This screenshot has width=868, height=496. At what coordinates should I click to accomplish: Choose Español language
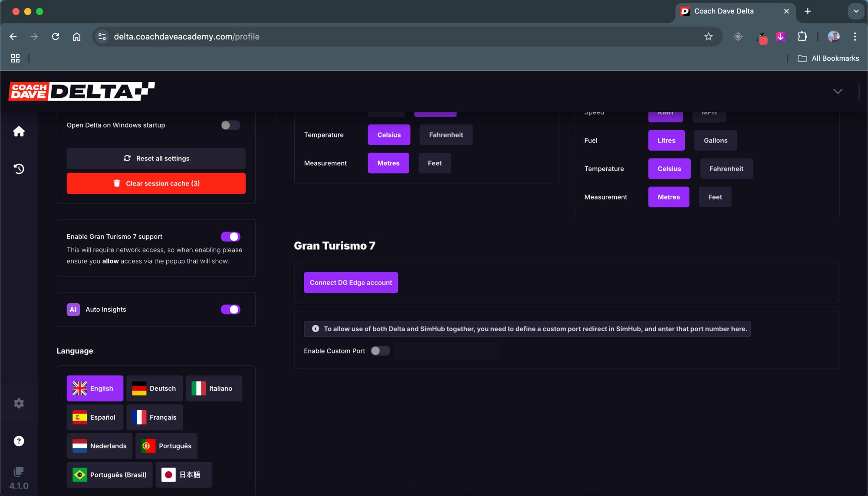(x=95, y=417)
